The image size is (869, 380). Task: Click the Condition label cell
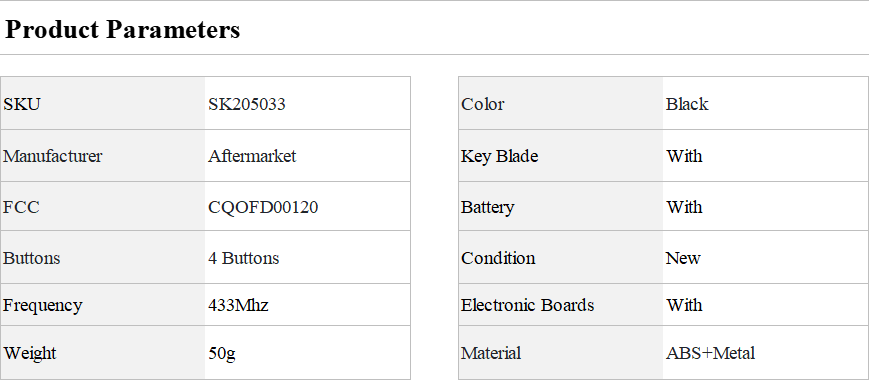click(x=561, y=258)
